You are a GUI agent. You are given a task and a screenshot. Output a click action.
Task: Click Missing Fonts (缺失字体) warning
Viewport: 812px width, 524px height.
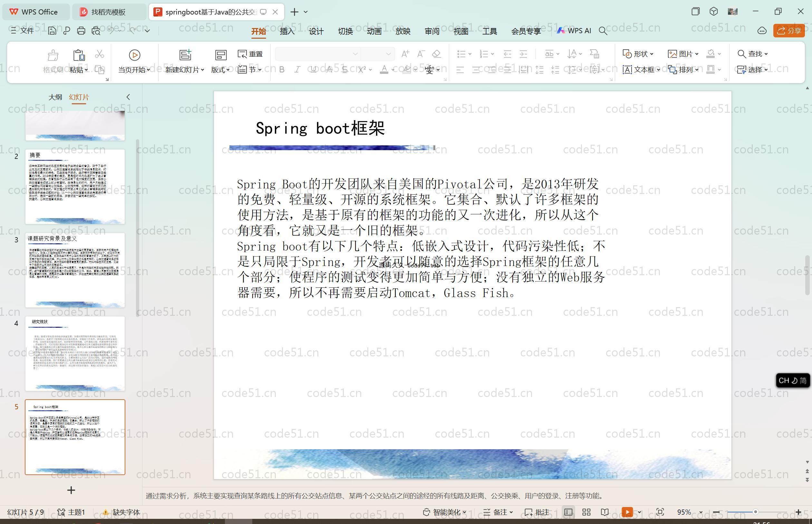click(x=121, y=512)
